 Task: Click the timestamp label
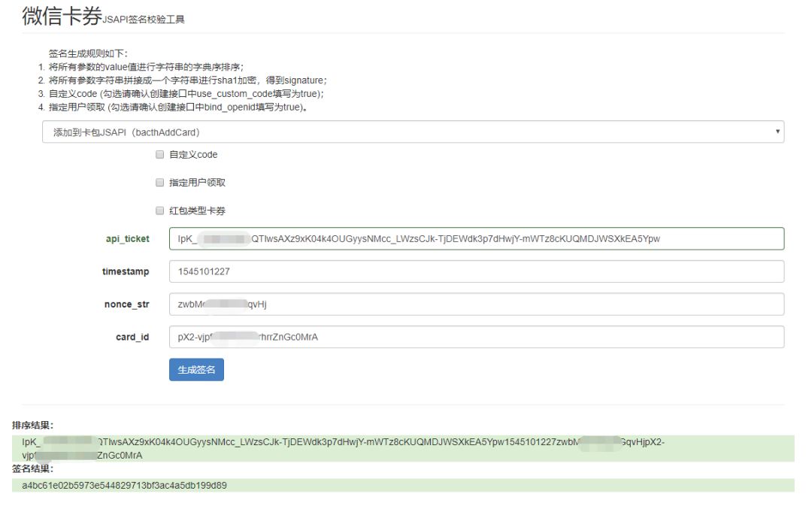tap(126, 271)
